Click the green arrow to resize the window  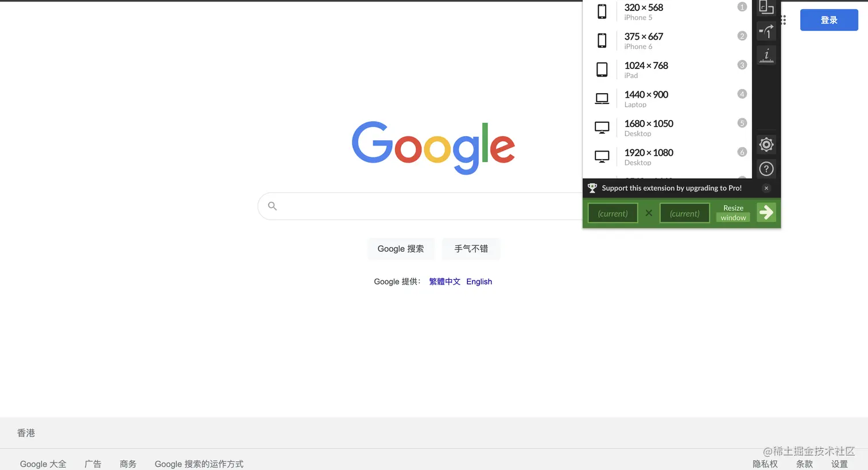click(x=766, y=213)
